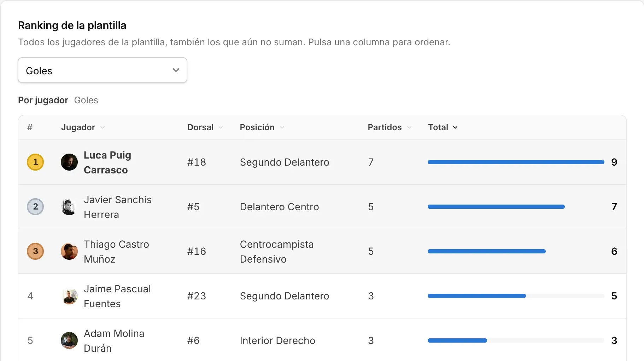Click dorsal #5 cell
The width and height of the screenshot is (644, 361).
[x=193, y=207]
